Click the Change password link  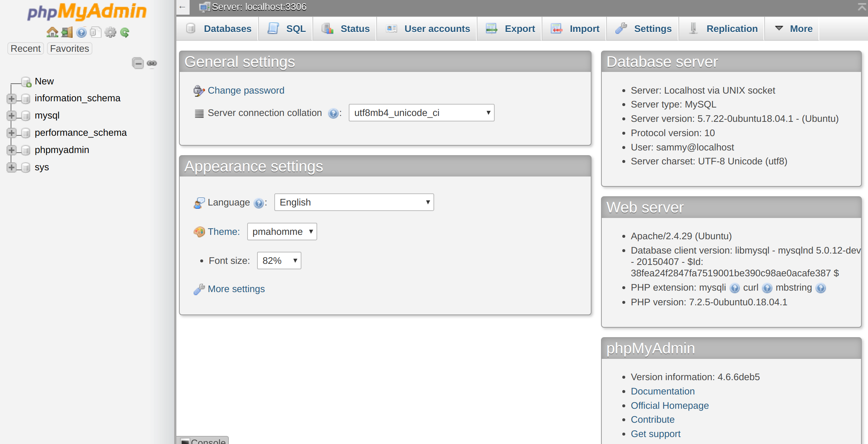(x=246, y=90)
